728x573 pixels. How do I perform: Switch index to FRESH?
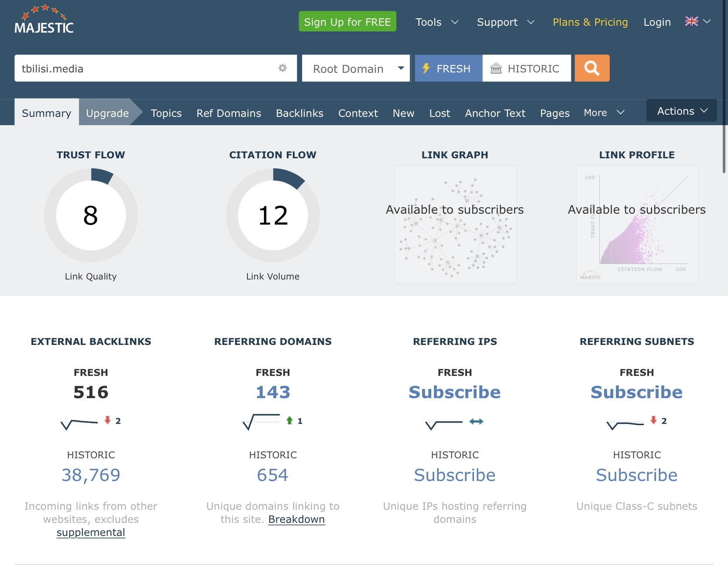(x=448, y=68)
